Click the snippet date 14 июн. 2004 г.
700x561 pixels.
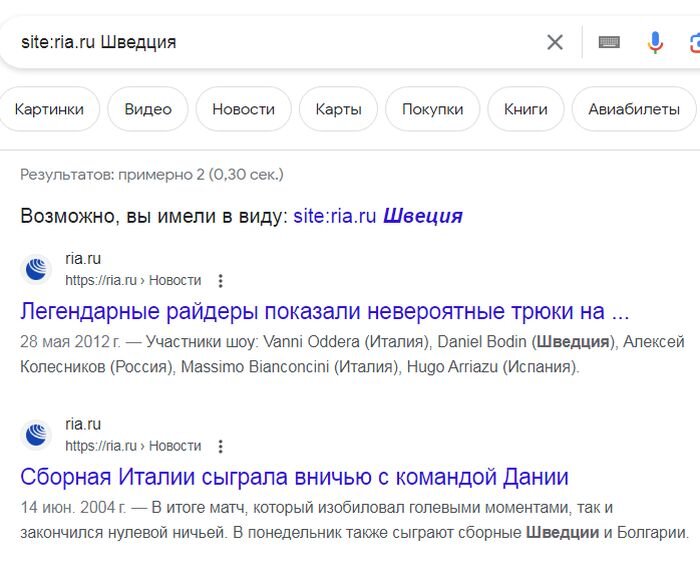(73, 507)
